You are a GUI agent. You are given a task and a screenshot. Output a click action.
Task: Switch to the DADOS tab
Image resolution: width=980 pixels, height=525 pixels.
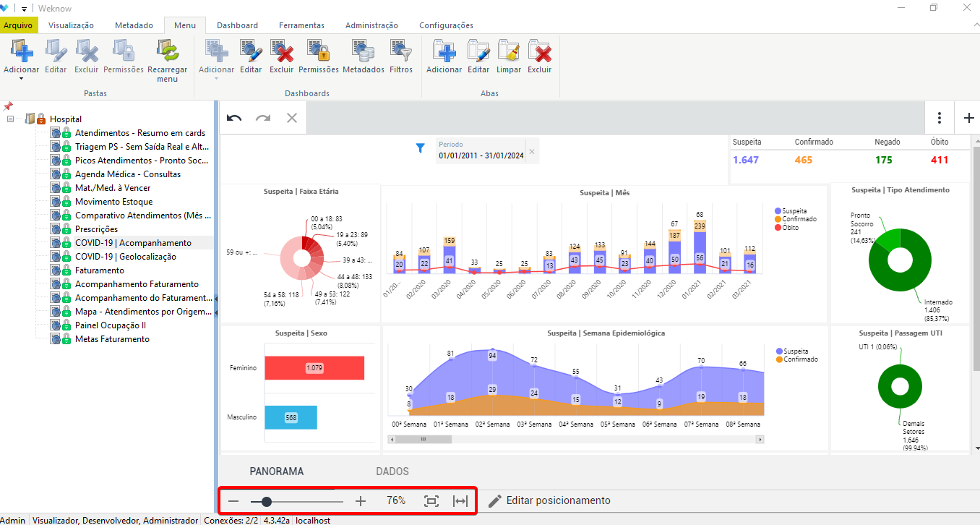coord(392,471)
